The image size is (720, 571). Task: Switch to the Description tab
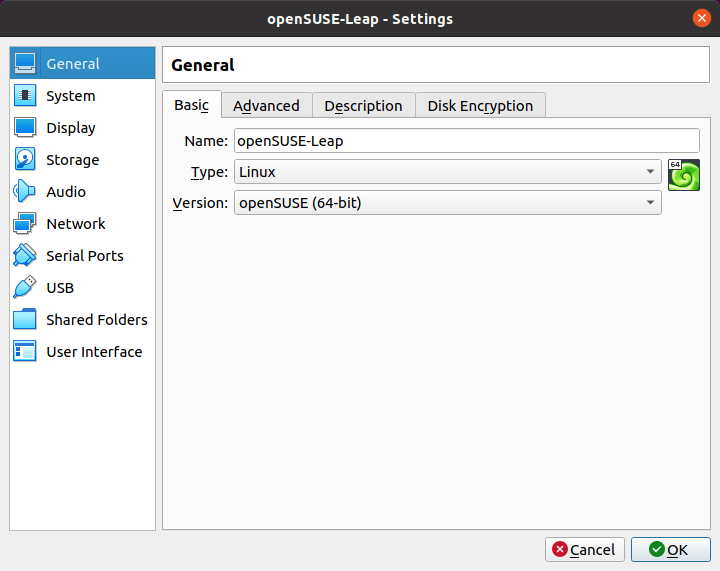[x=363, y=106]
